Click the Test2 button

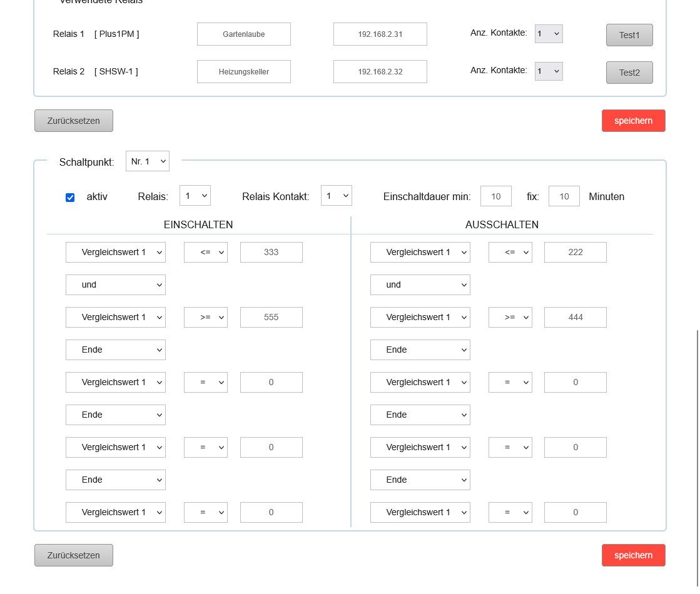(629, 73)
